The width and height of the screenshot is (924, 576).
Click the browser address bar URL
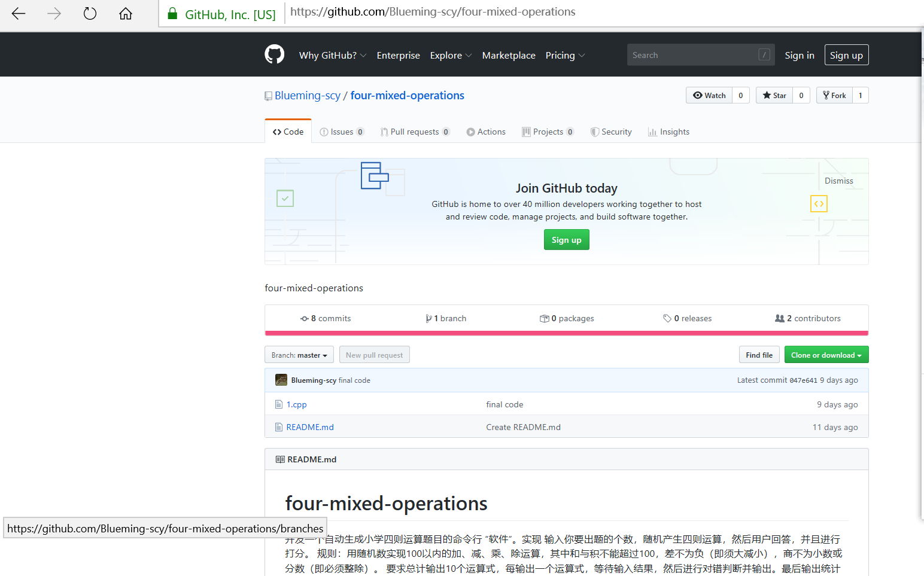(x=433, y=12)
